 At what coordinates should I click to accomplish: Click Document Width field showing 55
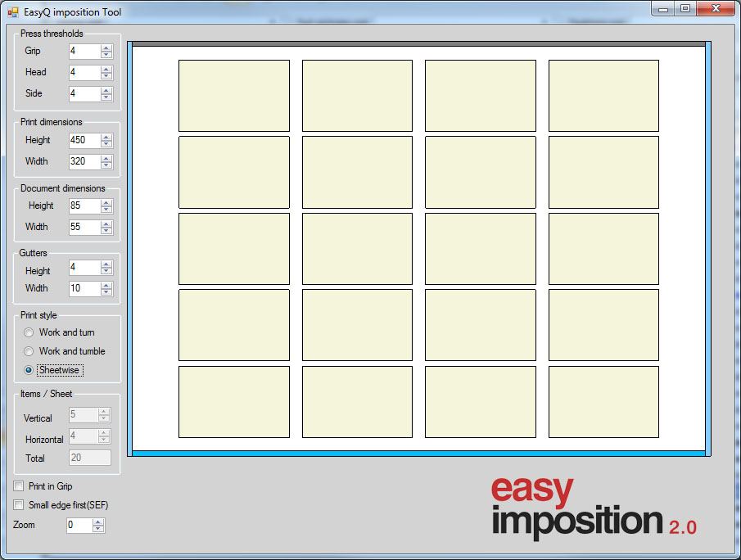pos(85,228)
